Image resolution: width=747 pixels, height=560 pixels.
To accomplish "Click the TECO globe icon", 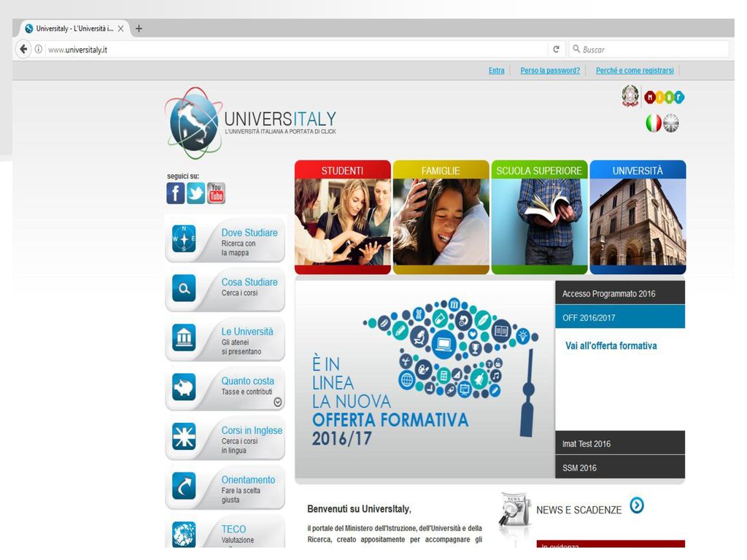I will click(x=184, y=534).
